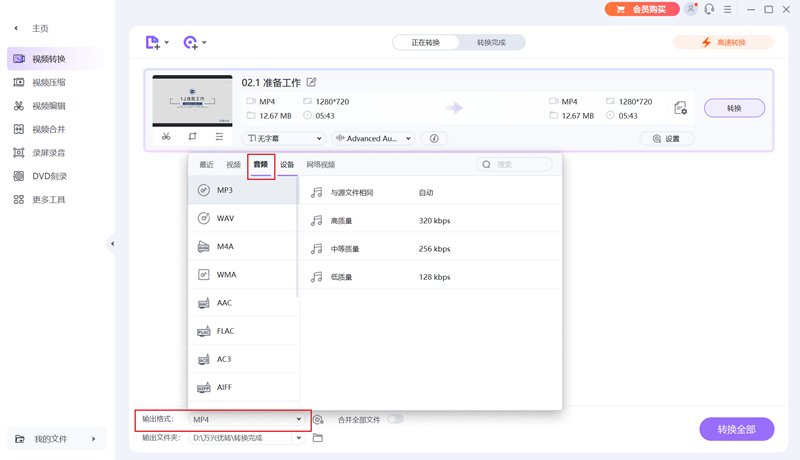
Task: Select 视频转换 in the sidebar
Action: point(56,59)
